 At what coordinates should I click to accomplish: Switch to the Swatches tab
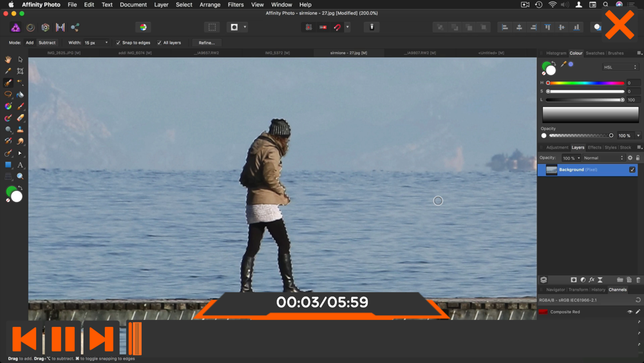594,54
